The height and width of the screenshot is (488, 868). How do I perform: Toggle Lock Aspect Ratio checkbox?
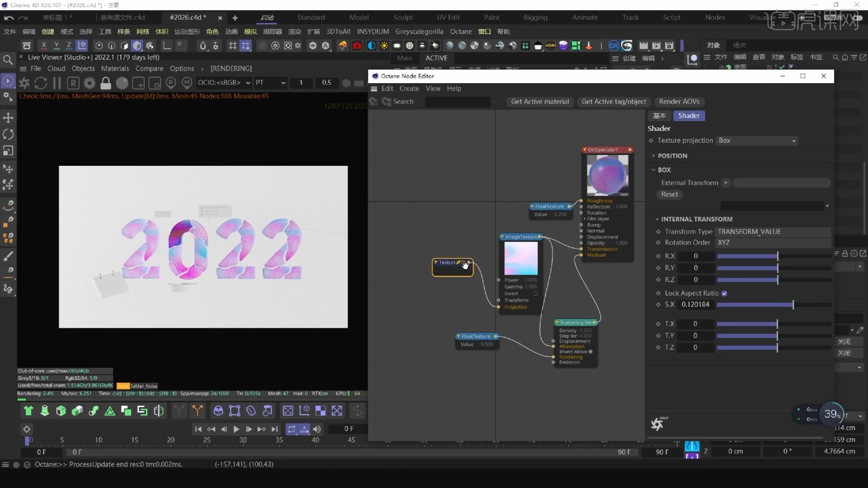coord(724,294)
